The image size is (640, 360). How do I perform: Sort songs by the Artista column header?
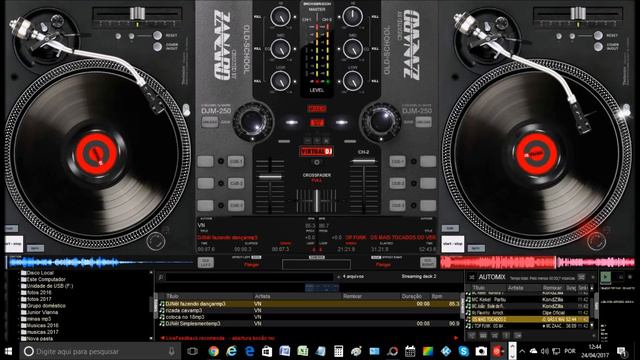(262, 296)
